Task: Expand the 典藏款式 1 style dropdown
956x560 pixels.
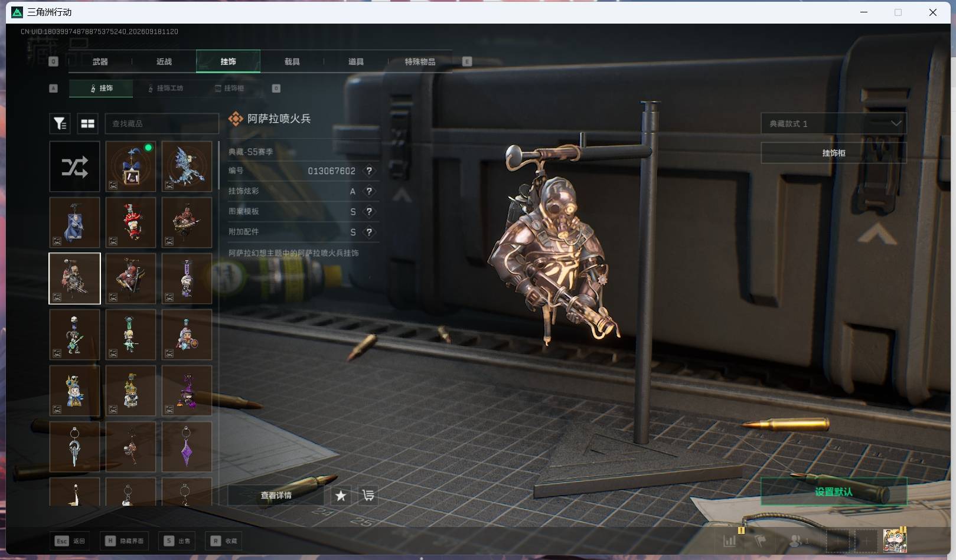Action: 833,123
